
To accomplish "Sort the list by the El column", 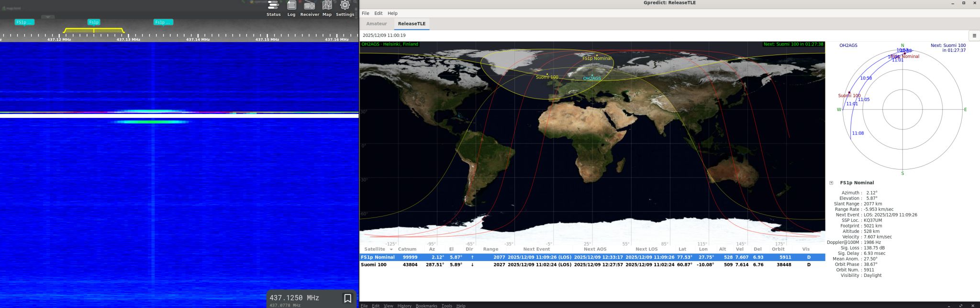I will (x=451, y=249).
